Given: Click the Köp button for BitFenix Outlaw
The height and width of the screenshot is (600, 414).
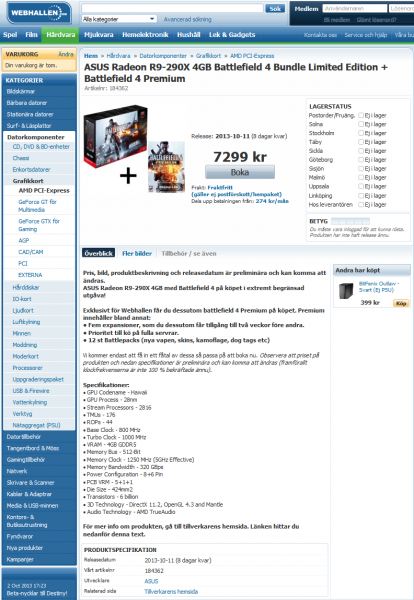Looking at the screenshot, I should (x=401, y=303).
